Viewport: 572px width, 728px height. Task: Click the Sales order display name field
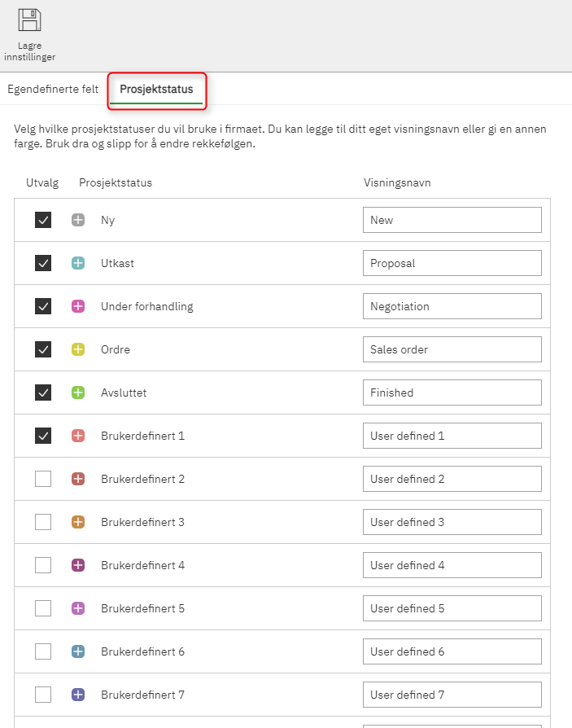(x=452, y=349)
